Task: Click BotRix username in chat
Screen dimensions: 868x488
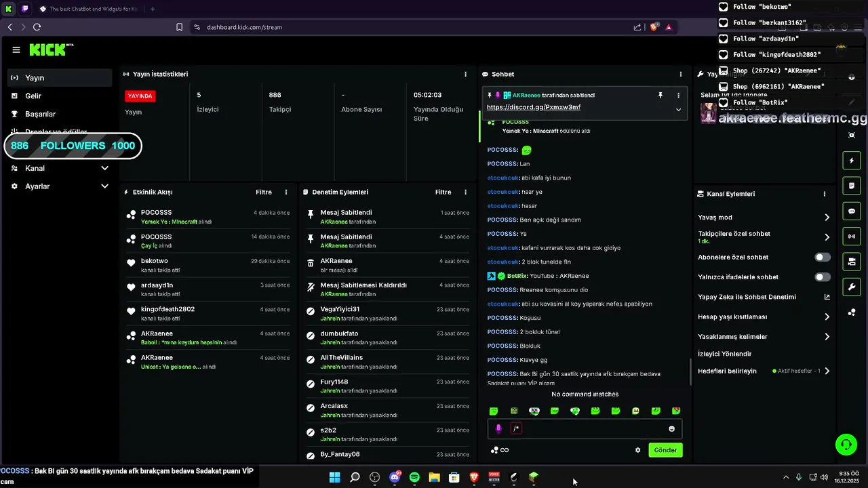Action: [517, 276]
